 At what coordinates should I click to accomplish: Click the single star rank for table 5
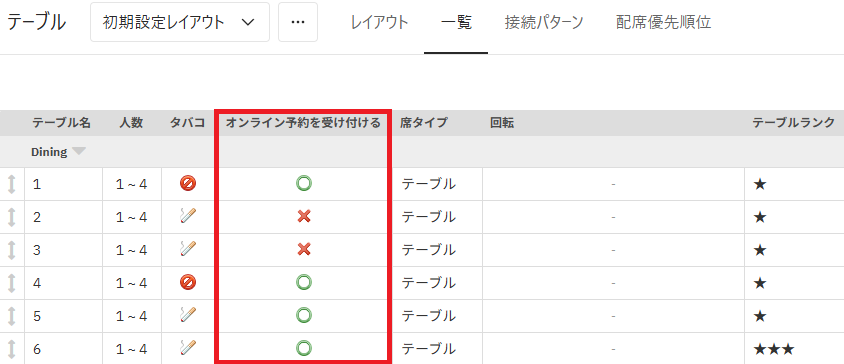760,316
